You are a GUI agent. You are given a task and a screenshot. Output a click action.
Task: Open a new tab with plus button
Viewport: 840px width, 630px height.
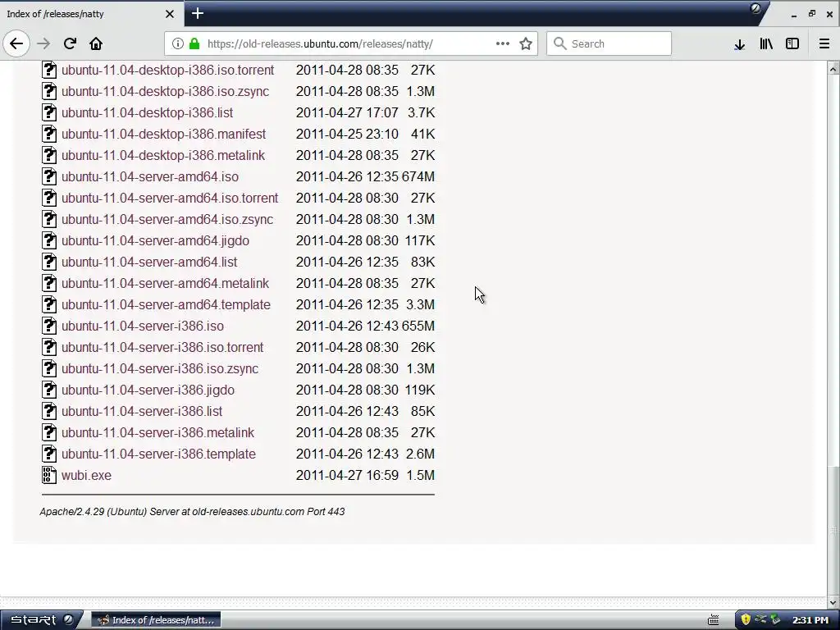point(197,13)
